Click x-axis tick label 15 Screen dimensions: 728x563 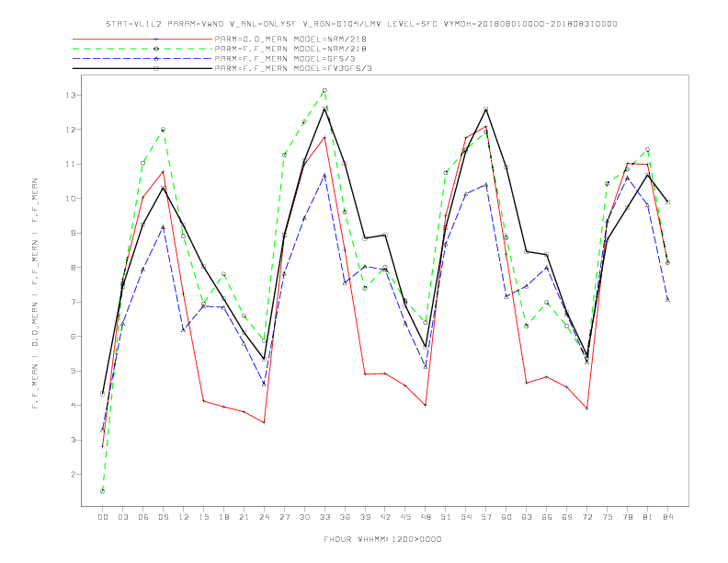(x=203, y=517)
